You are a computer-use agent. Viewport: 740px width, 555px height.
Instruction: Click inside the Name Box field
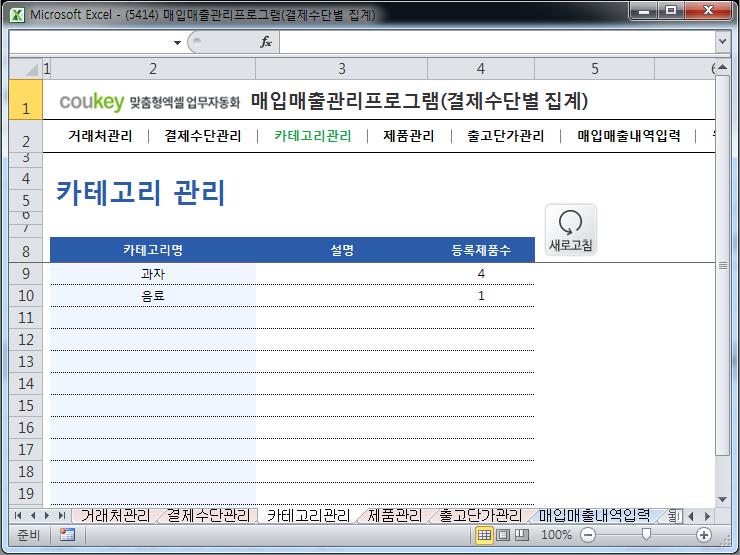click(90, 42)
